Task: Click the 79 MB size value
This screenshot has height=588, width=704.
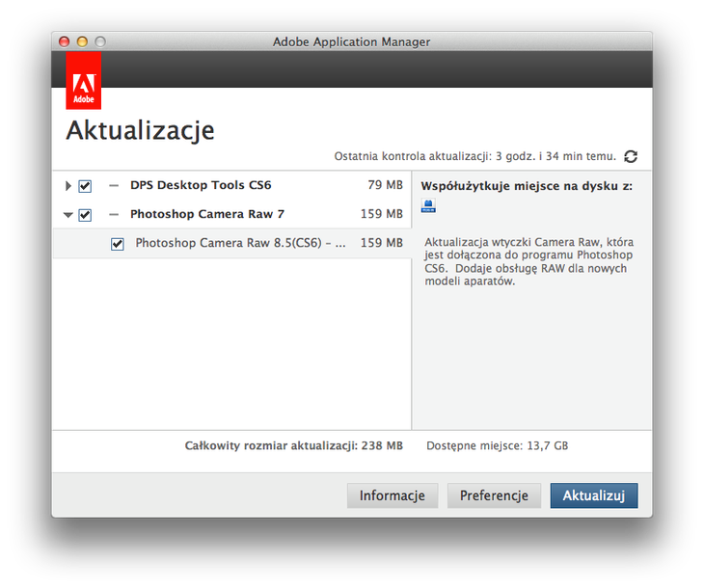Action: pos(385,185)
